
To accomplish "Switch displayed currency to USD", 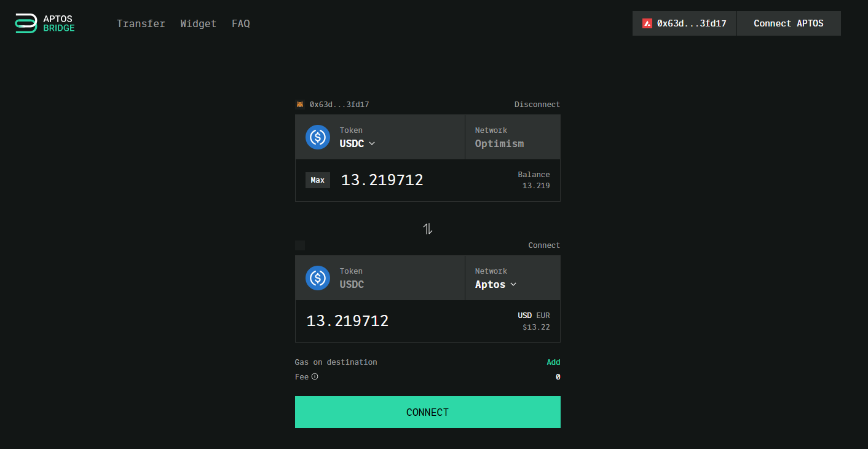I will (x=524, y=316).
